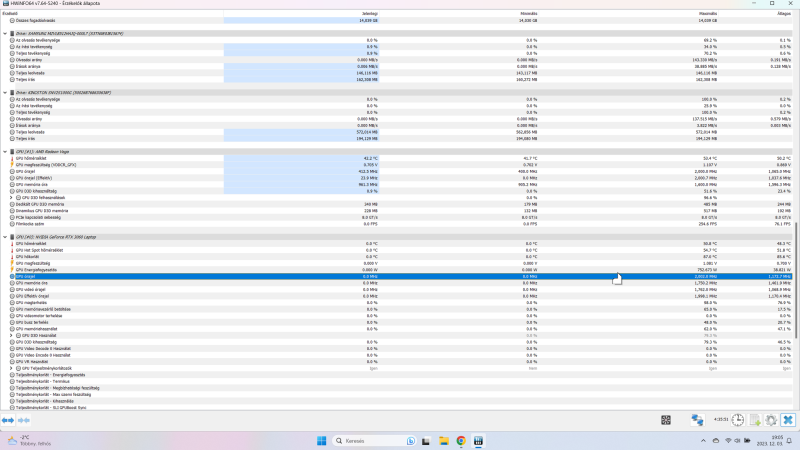Open the taskbar clock and date
Viewport: 800px width, 450px height.
(770, 441)
